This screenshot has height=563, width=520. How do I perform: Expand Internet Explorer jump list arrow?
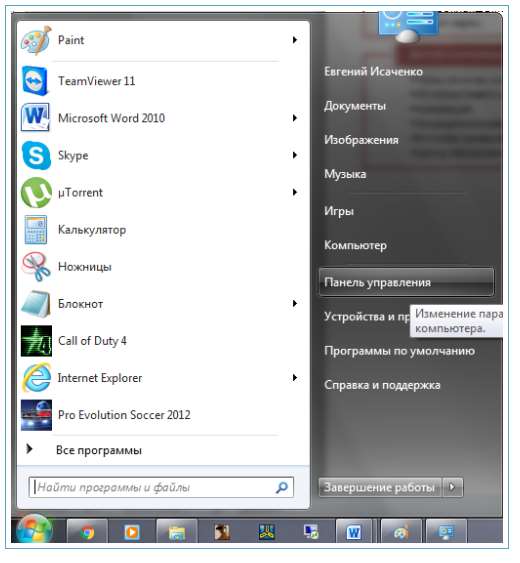click(295, 377)
